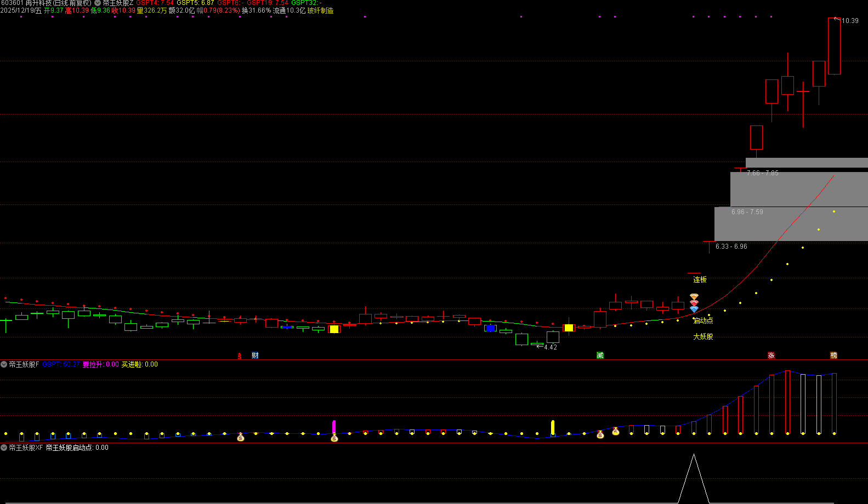Image resolution: width=868 pixels, height=504 pixels.
Task: Click the 帝王妖股启动点: 0.00 label
Action: click(77, 448)
